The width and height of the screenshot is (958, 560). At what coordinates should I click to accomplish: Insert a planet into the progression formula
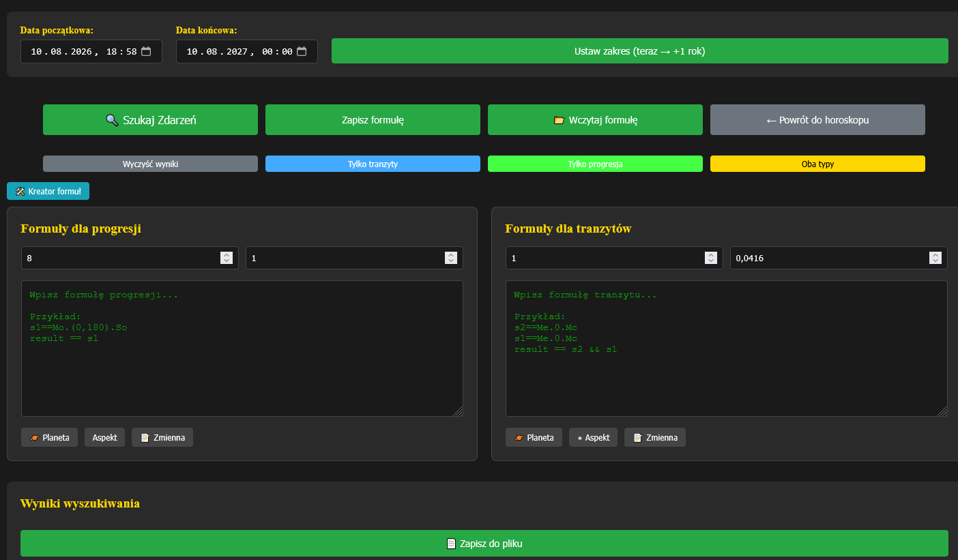click(50, 437)
